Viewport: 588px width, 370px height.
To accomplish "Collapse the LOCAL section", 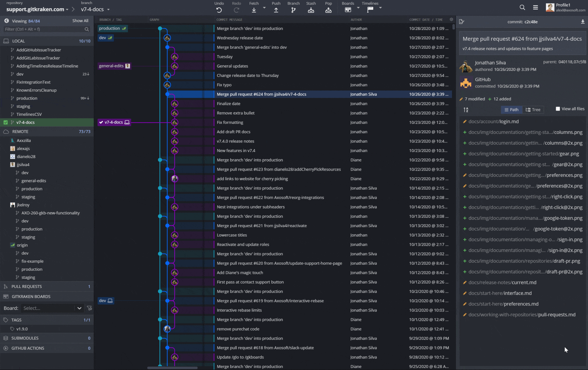I will pos(47,41).
